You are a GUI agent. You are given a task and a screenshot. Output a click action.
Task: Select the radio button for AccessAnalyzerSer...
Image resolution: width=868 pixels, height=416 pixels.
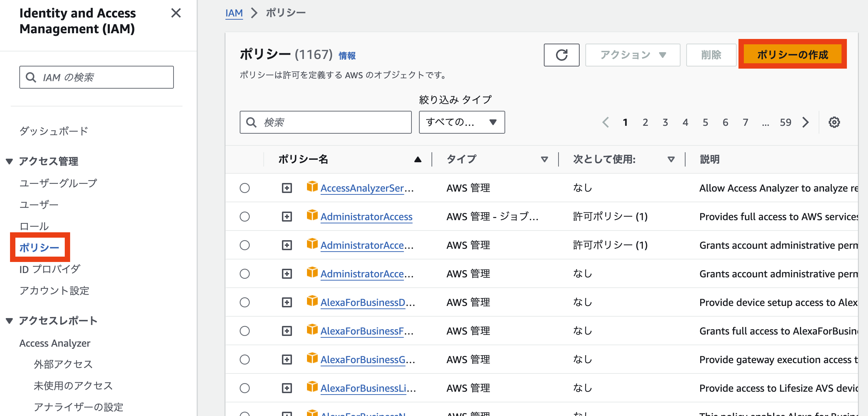pyautogui.click(x=245, y=188)
